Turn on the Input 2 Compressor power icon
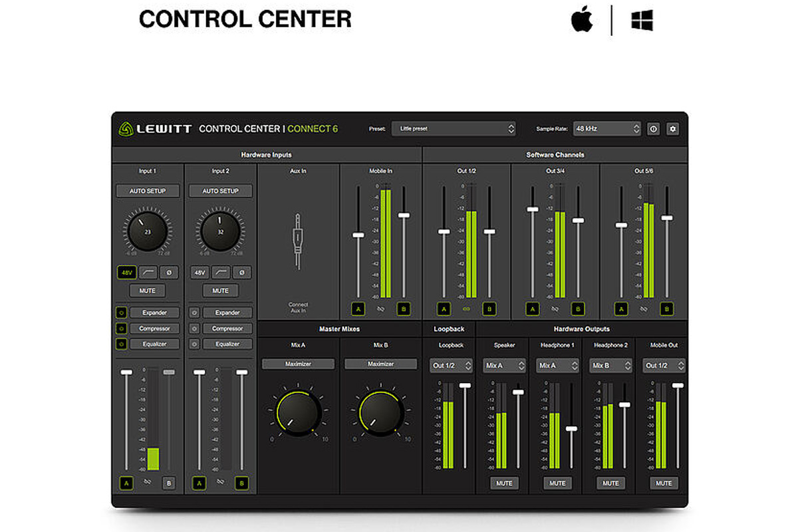The image size is (798, 532). pyautogui.click(x=194, y=329)
